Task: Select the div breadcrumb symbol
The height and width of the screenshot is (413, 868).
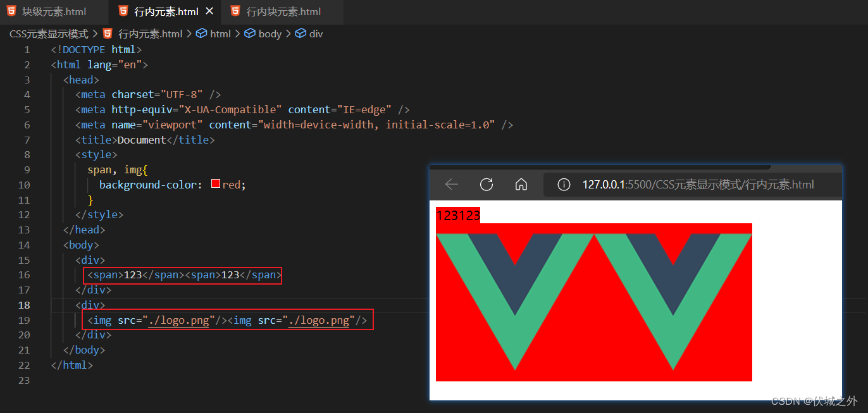Action: (x=316, y=34)
